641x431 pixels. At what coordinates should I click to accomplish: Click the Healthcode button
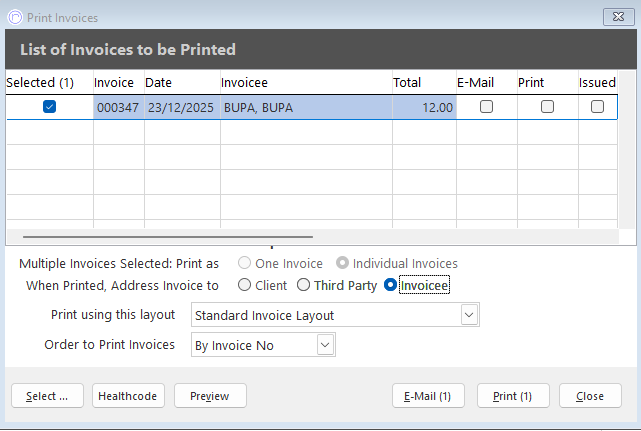(x=128, y=396)
